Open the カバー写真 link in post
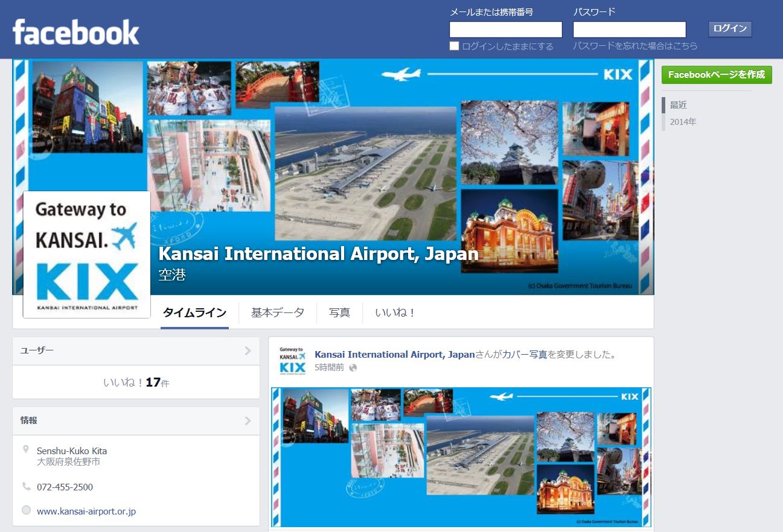The height and width of the screenshot is (532, 783). (x=525, y=354)
